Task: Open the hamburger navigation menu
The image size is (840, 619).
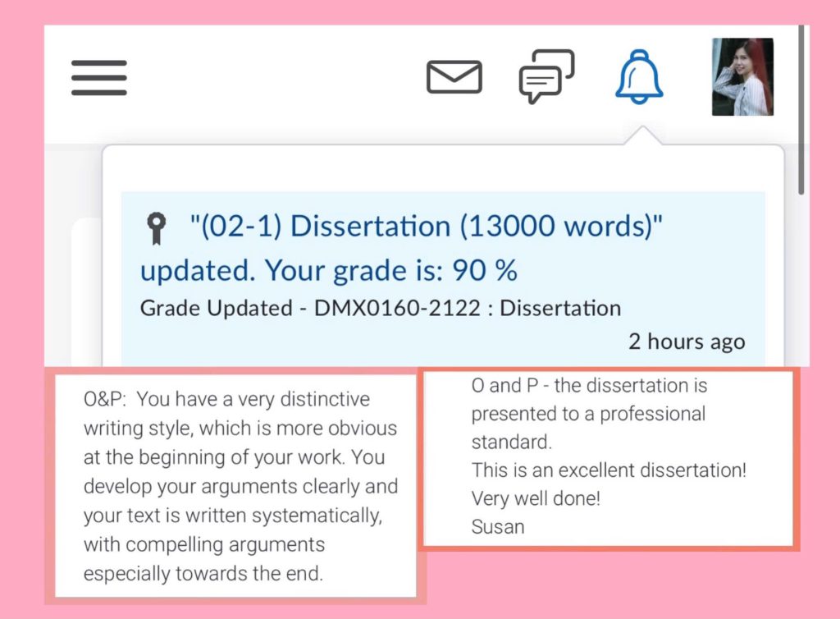Action: 99,78
